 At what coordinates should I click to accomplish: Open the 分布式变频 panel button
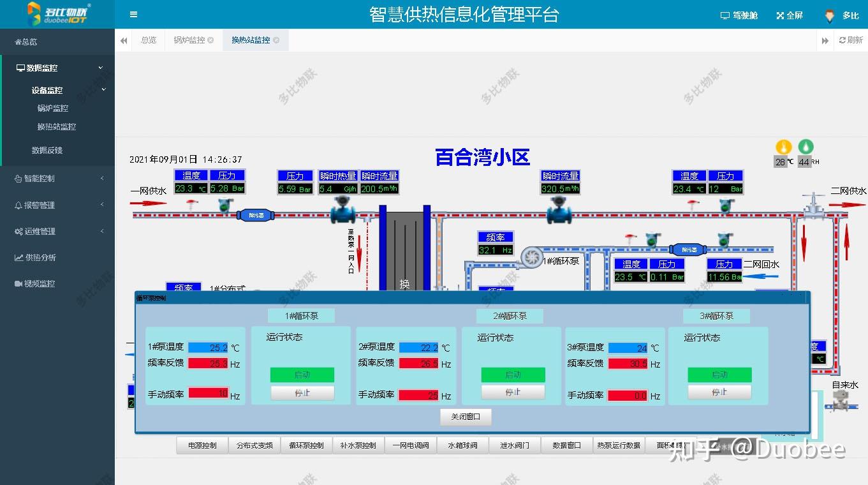[254, 445]
